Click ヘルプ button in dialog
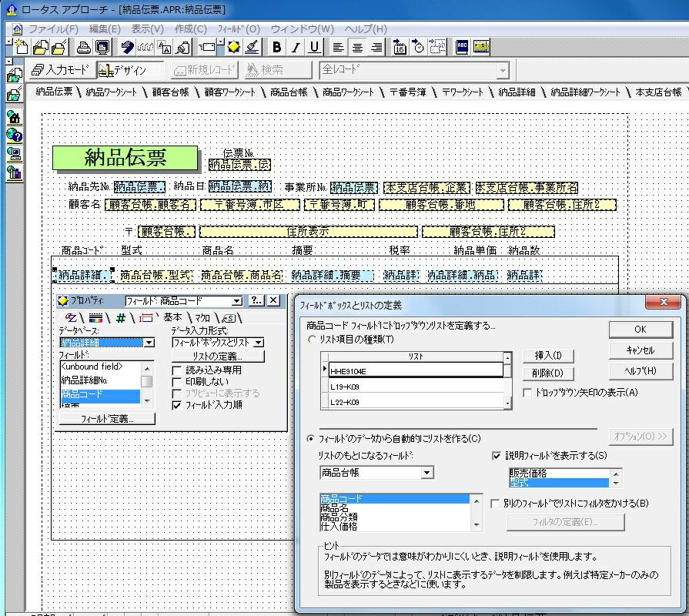Screen dimensions: 689x616 coord(641,371)
